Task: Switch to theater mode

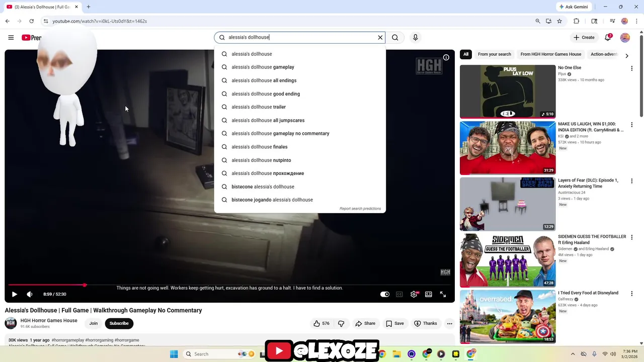Action: (x=429, y=294)
